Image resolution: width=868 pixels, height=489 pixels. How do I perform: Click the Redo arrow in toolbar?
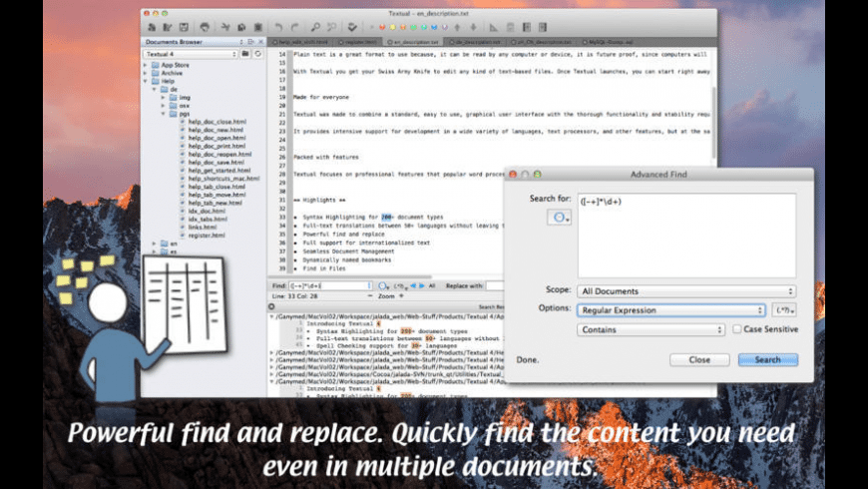tap(295, 27)
